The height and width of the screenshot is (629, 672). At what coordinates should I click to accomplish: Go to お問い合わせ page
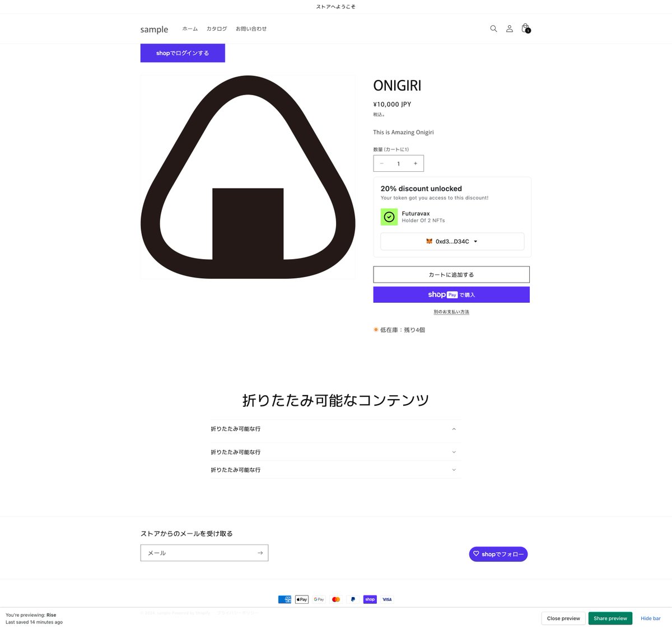coord(251,29)
